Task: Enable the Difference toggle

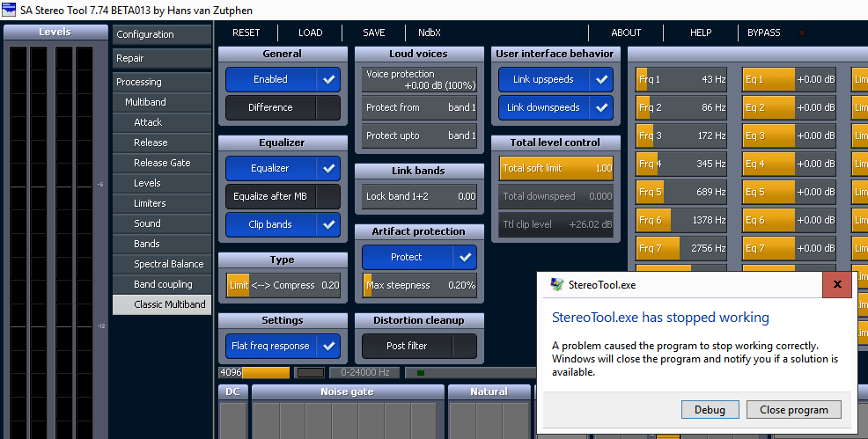Action: [283, 108]
